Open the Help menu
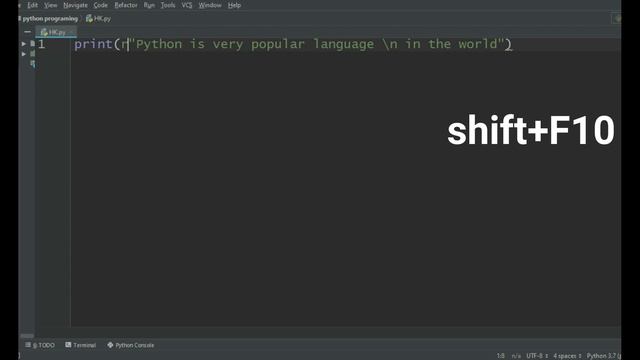Image resolution: width=640 pixels, height=360 pixels. click(234, 5)
